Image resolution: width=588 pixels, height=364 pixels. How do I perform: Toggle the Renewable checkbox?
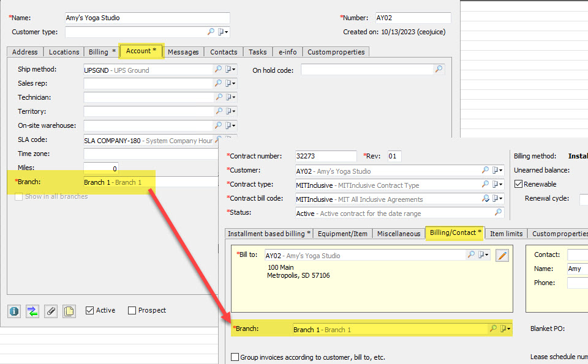point(518,184)
